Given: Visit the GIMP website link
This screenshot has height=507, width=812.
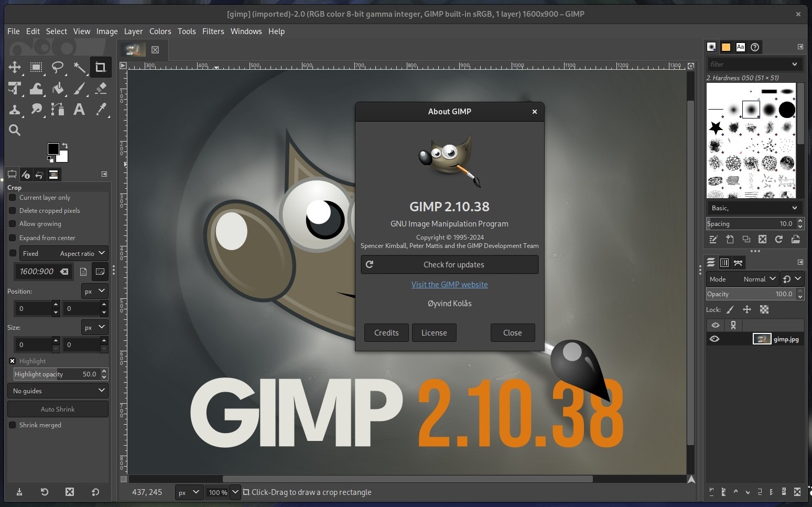Looking at the screenshot, I should coord(449,285).
